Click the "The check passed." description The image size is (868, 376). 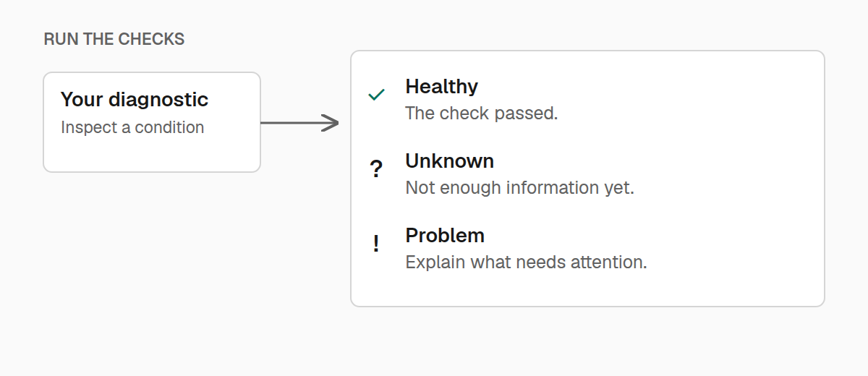[x=482, y=114]
